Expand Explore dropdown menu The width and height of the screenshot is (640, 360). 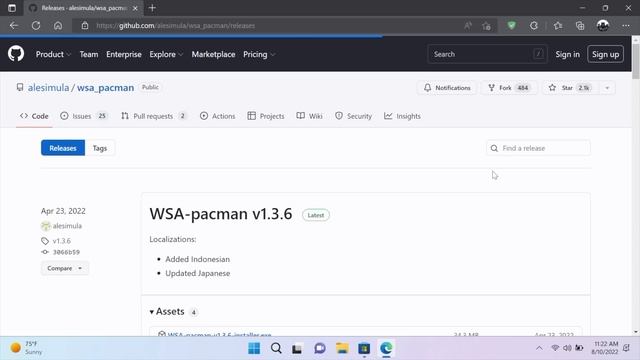166,54
